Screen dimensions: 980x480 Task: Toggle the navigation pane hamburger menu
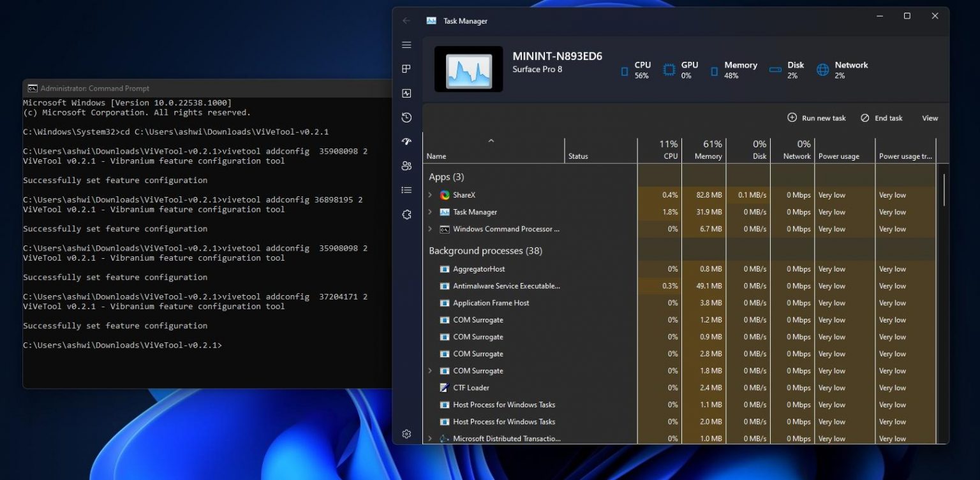[x=406, y=45]
